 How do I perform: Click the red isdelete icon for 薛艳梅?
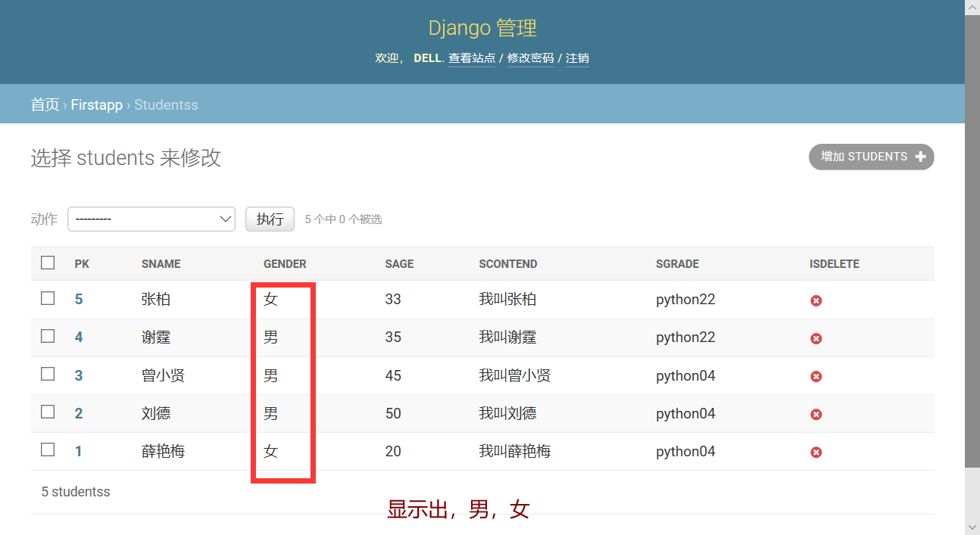tap(816, 452)
